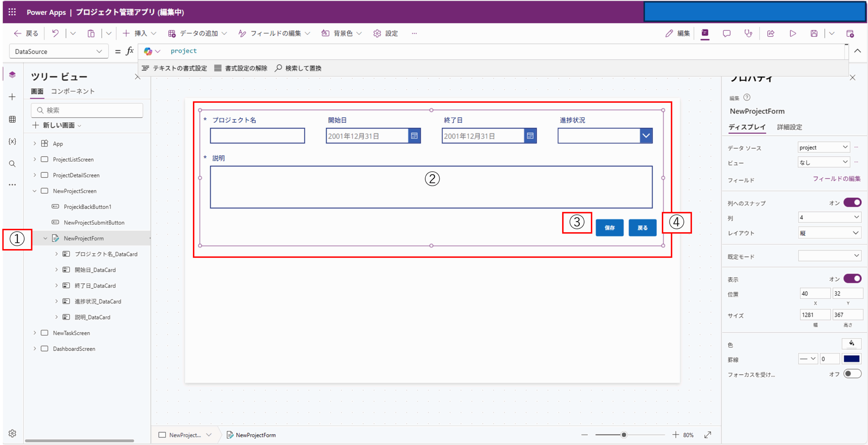The height and width of the screenshot is (445, 868).
Task: Click the Share icon in the top bar
Action: pyautogui.click(x=771, y=33)
